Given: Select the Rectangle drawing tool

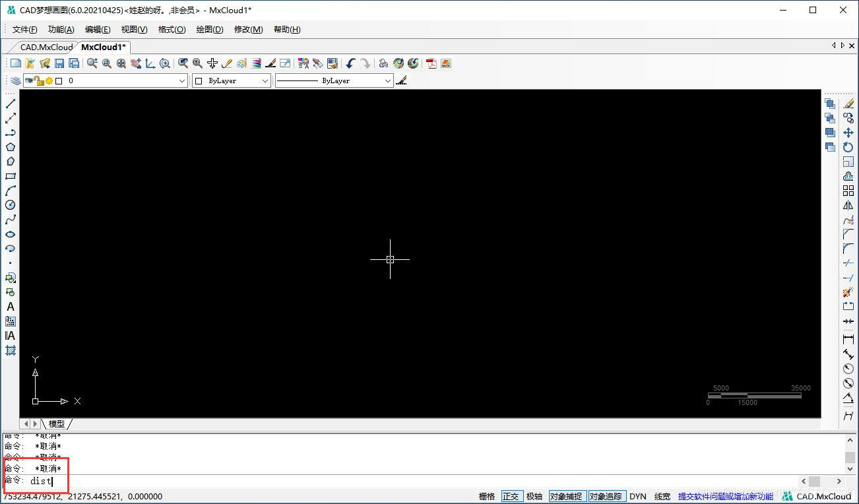Looking at the screenshot, I should coord(11,176).
